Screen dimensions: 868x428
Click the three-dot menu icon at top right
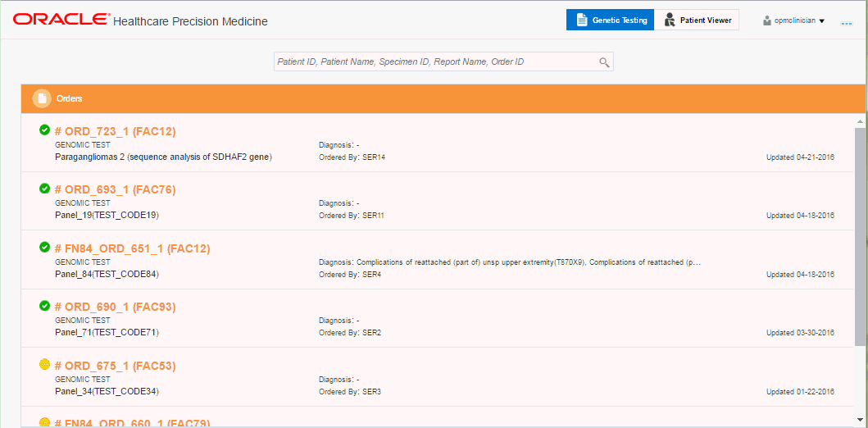point(846,24)
